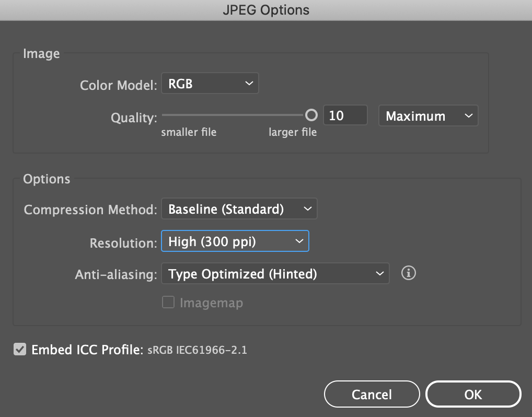This screenshot has width=532, height=417.
Task: Click the Resolution label
Action: click(123, 243)
